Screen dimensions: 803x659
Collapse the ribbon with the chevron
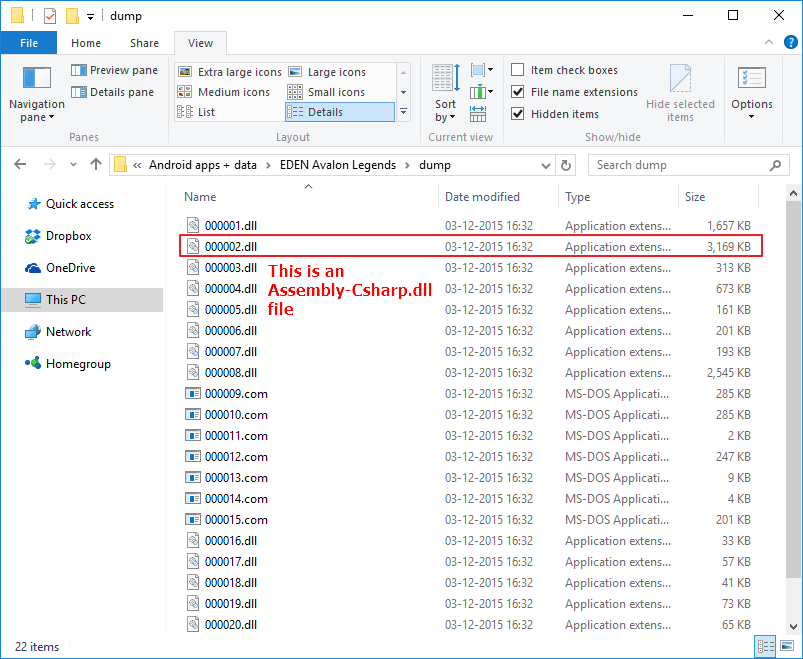[x=769, y=42]
